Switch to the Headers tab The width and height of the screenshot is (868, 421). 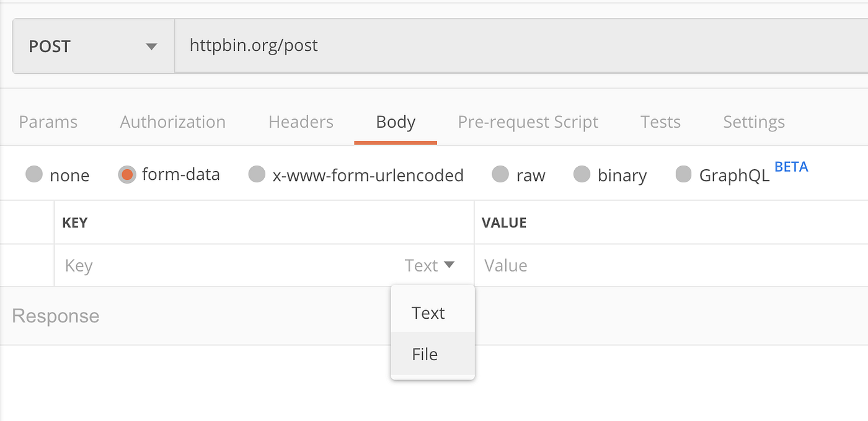pos(301,122)
